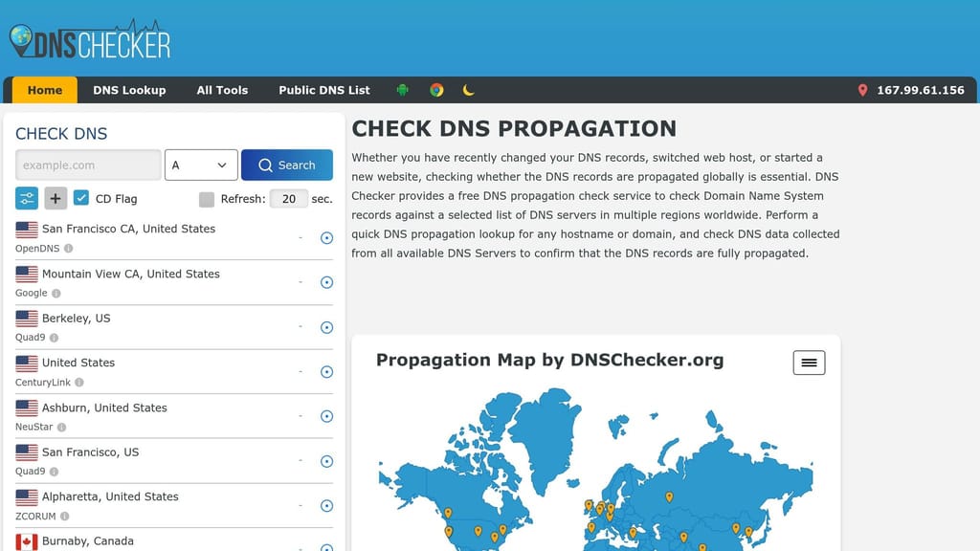Click the target icon for Ashburn row

326,416
